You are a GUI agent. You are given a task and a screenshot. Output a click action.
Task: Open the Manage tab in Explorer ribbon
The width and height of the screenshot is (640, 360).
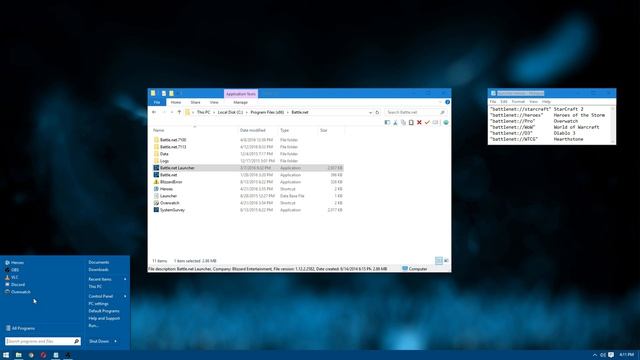(240, 102)
